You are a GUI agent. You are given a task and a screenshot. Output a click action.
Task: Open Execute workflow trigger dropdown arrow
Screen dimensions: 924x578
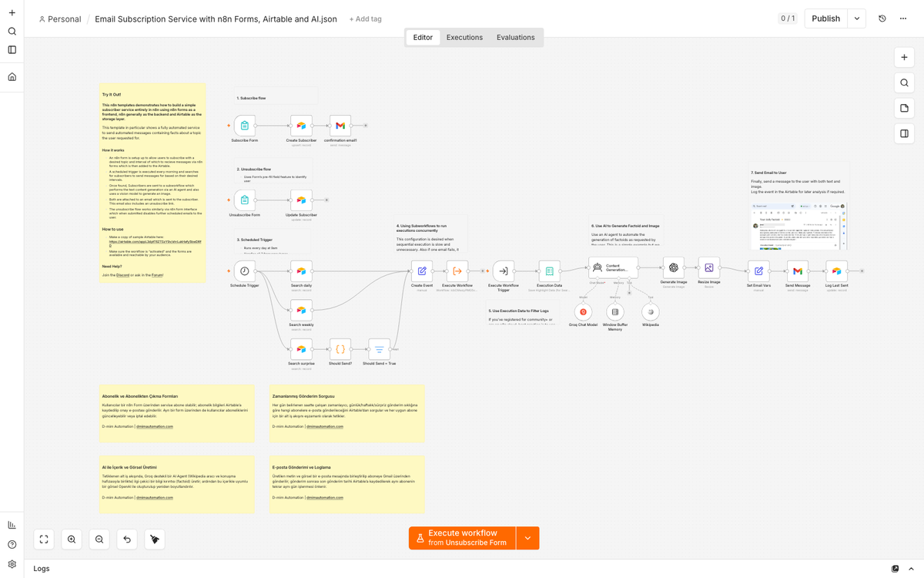point(527,538)
